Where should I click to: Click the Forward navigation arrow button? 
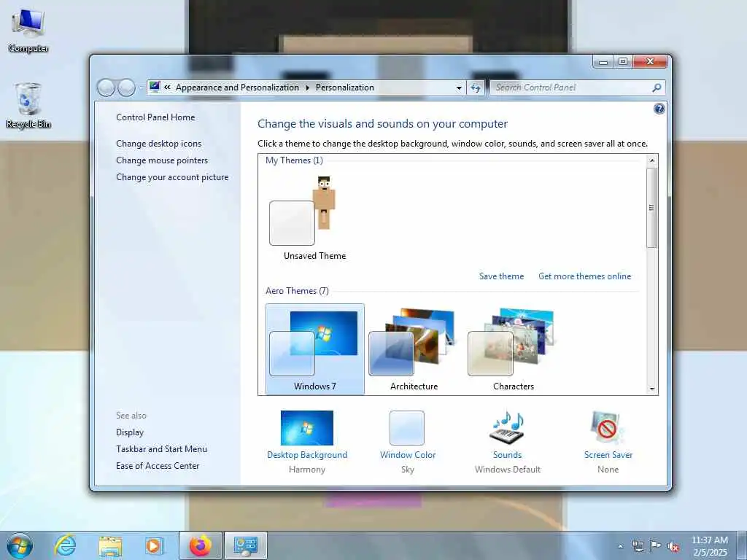[x=126, y=87]
